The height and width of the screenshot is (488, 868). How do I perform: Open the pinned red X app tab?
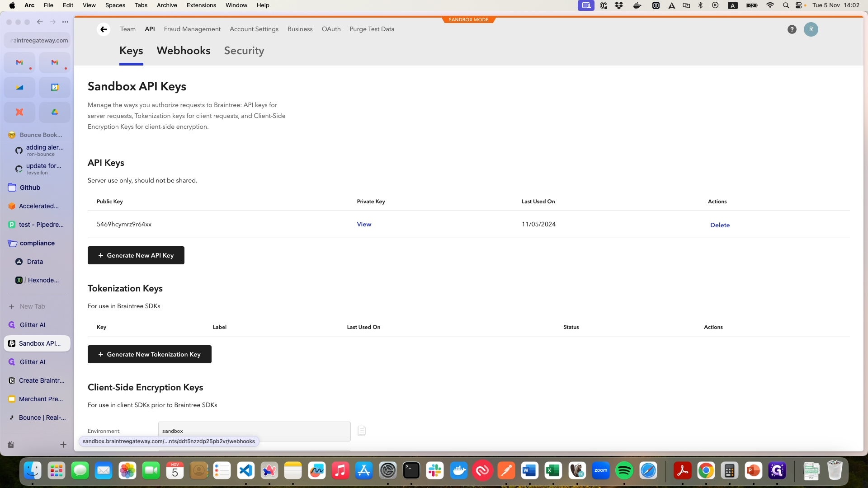[x=19, y=112]
